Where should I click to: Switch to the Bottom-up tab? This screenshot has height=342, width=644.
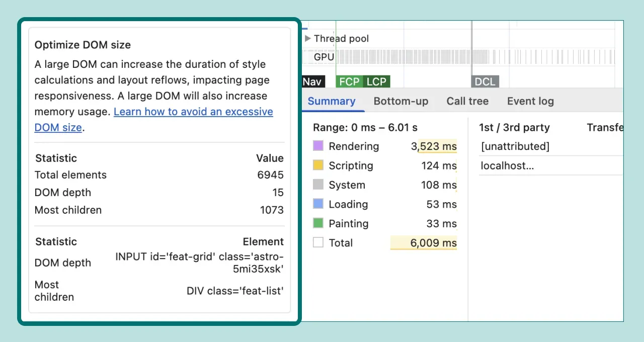pos(401,101)
